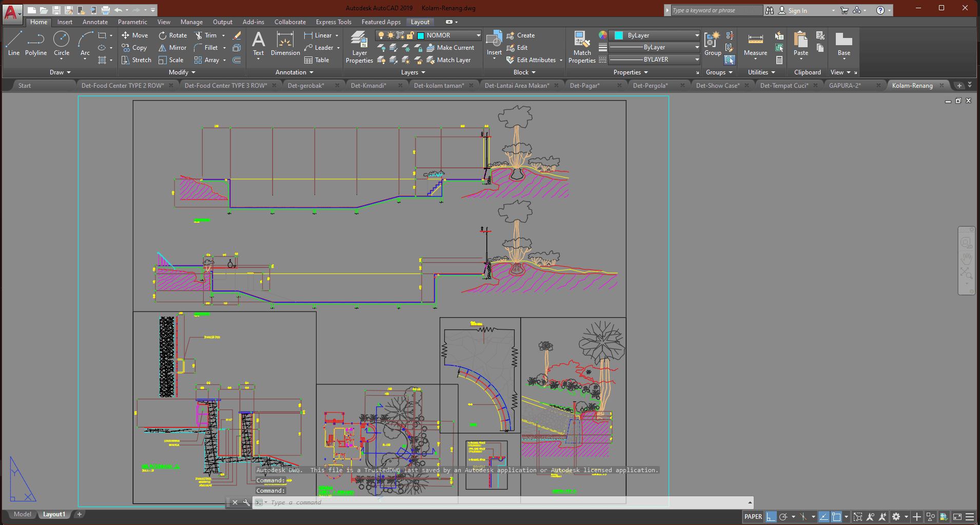Switch to the Model tab

tap(22, 514)
